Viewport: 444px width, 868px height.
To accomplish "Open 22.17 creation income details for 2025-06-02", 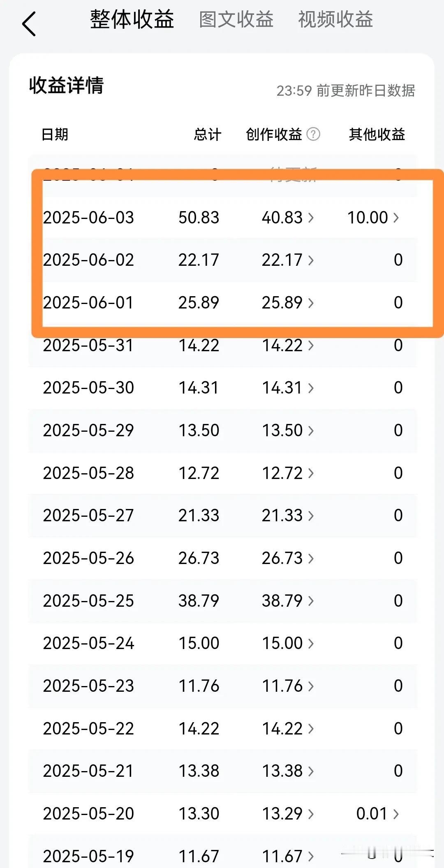I will 311,260.
